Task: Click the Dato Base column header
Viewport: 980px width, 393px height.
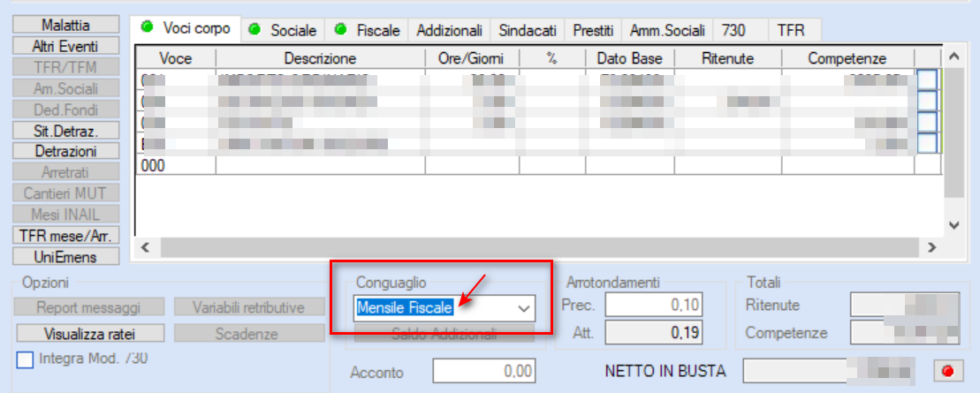Action: coord(630,59)
